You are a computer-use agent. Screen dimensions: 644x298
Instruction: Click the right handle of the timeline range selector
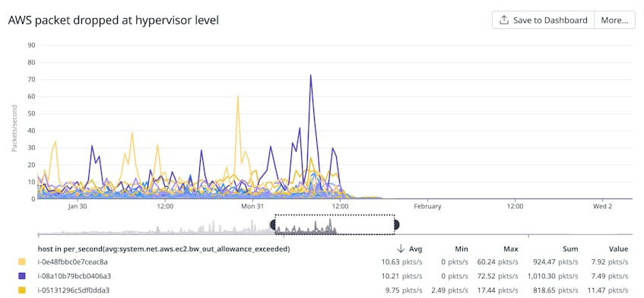396,224
